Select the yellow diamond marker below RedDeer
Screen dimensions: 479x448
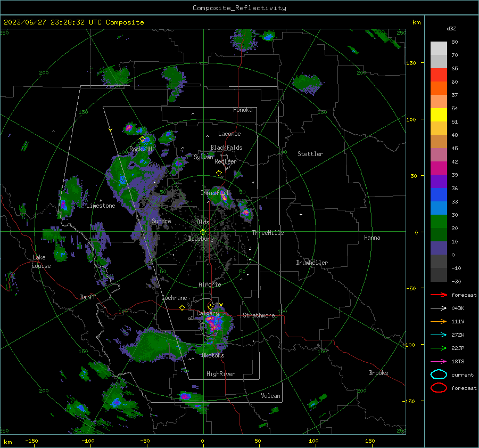(219, 173)
